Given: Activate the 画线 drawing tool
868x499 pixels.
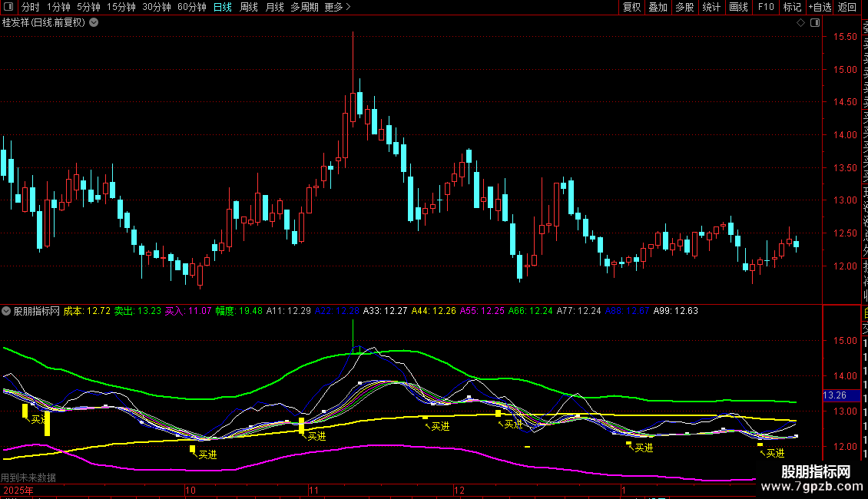Looking at the screenshot, I should 738,7.
